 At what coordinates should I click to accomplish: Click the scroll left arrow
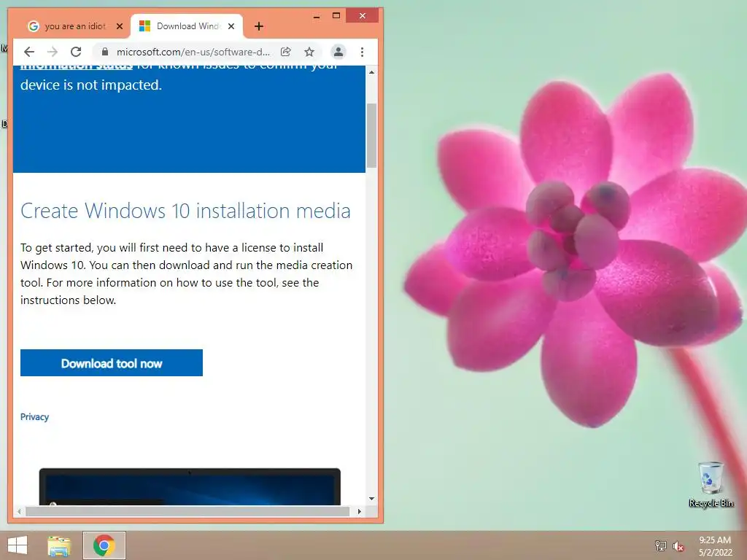(18, 511)
